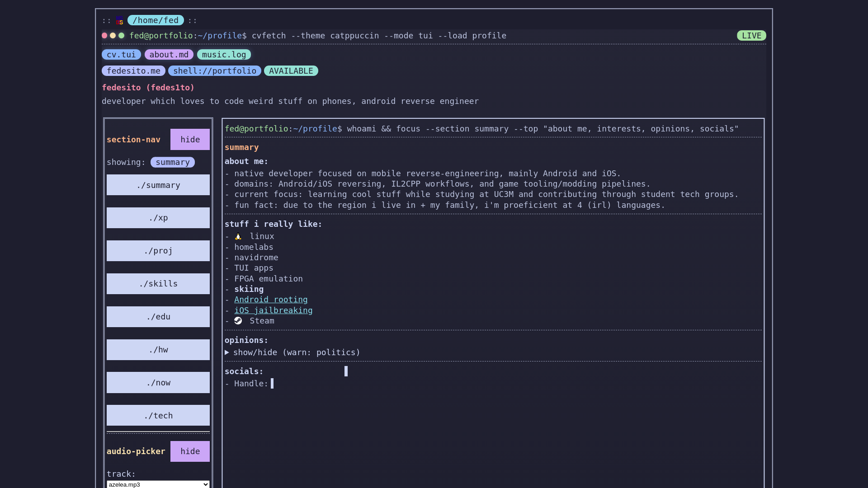Screen dimensions: 868x488
Task: Open the ./now section
Action: coord(158,383)
